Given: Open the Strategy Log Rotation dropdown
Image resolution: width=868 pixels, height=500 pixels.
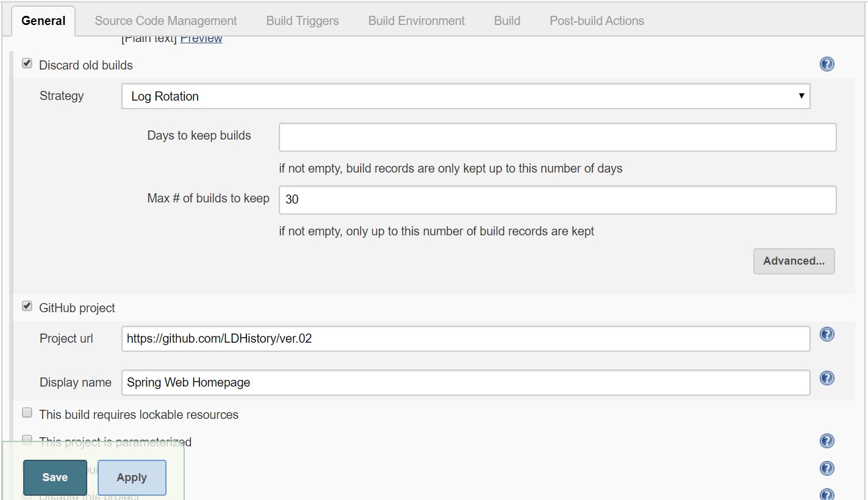Looking at the screenshot, I should (465, 96).
